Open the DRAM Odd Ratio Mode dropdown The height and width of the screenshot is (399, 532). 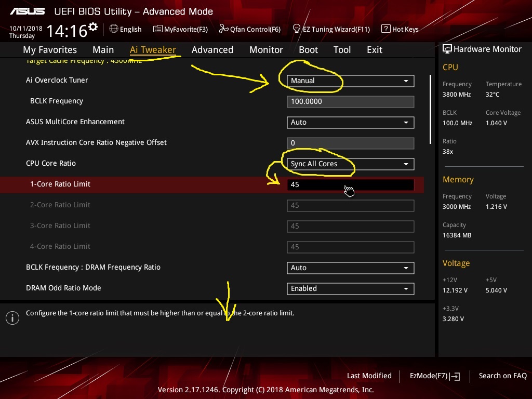click(351, 288)
